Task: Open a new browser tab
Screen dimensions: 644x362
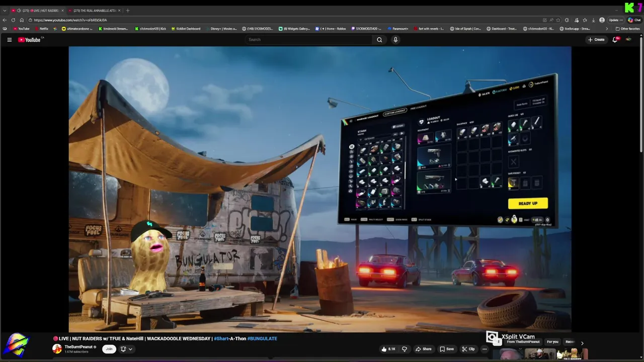Action: (128, 11)
